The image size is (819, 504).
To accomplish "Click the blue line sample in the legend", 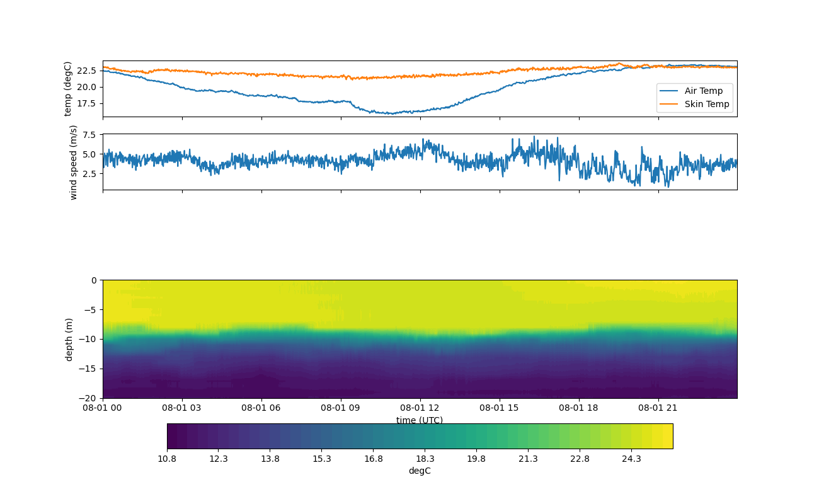I will 669,91.
